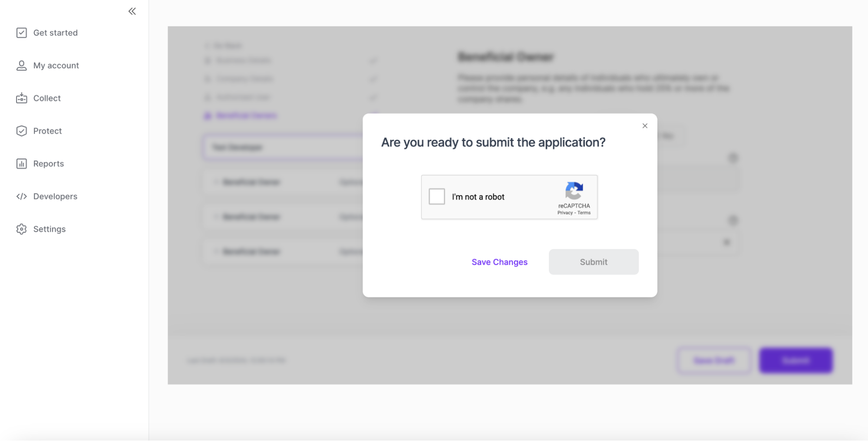Viewport: 868px width, 441px height.
Task: Open reCAPTCHA Privacy link
Action: [565, 213]
